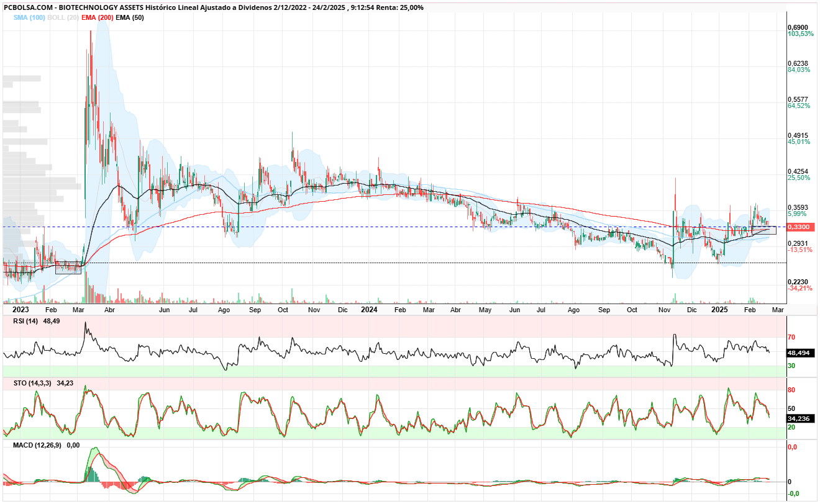Click the 2025 year marker on time axis
The width and height of the screenshot is (820, 504).
click(720, 309)
